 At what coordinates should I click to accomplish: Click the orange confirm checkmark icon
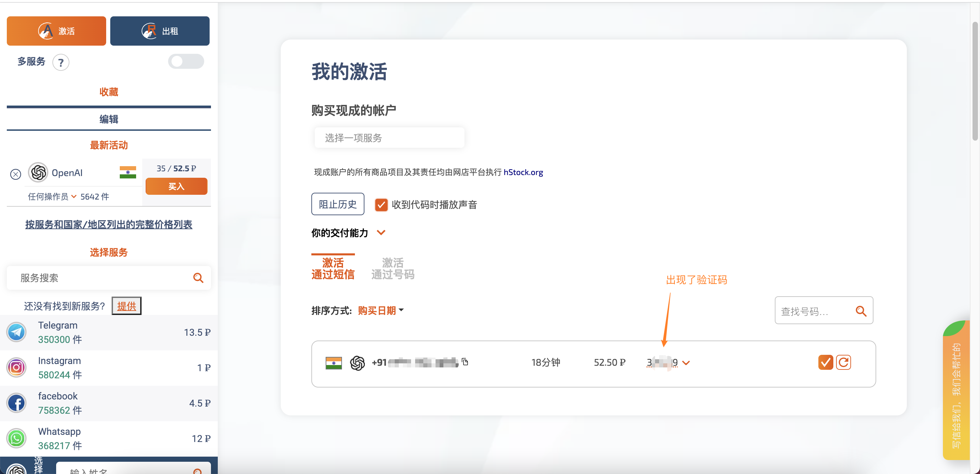[825, 362]
